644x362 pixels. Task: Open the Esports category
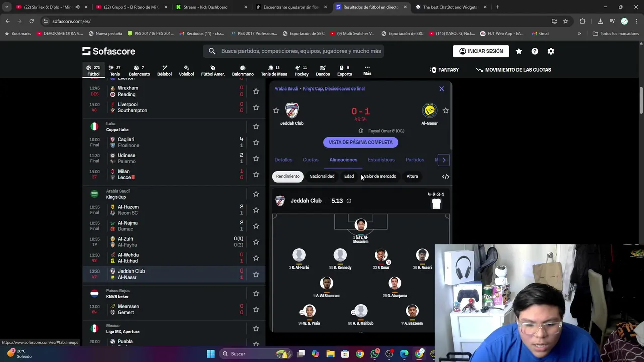pos(344,70)
